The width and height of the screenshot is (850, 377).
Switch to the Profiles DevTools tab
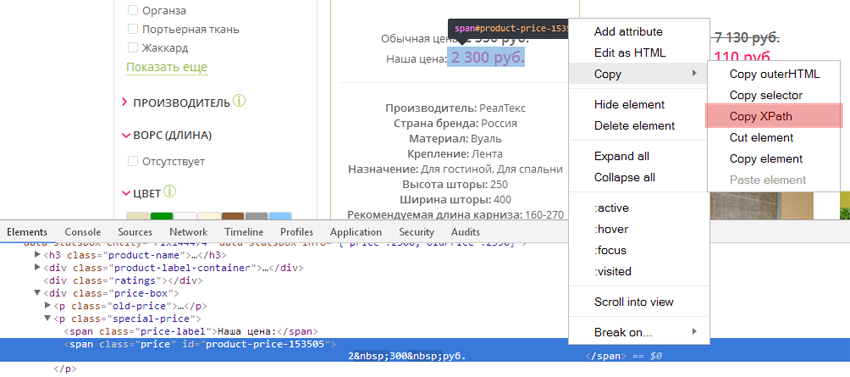coord(297,232)
